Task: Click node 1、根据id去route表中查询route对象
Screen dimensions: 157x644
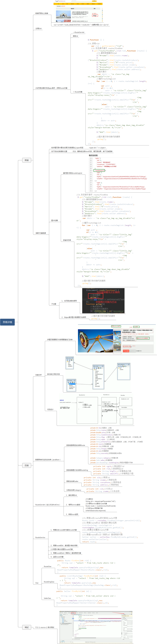Action: pos(63,530)
